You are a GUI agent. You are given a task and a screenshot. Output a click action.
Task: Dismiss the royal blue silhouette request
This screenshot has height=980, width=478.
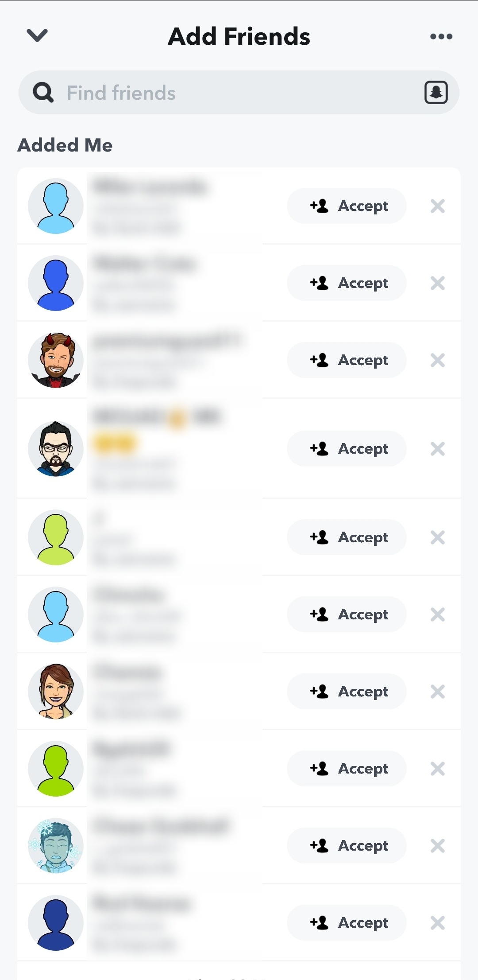click(438, 283)
